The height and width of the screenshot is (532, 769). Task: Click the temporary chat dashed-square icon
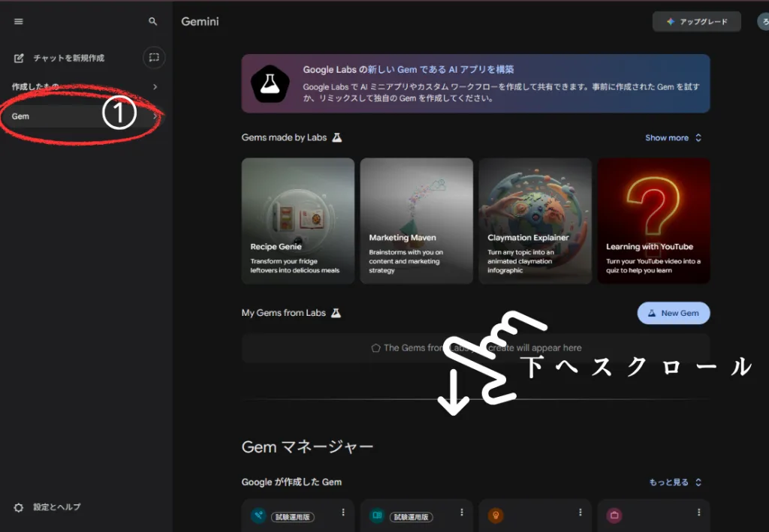[x=153, y=58]
